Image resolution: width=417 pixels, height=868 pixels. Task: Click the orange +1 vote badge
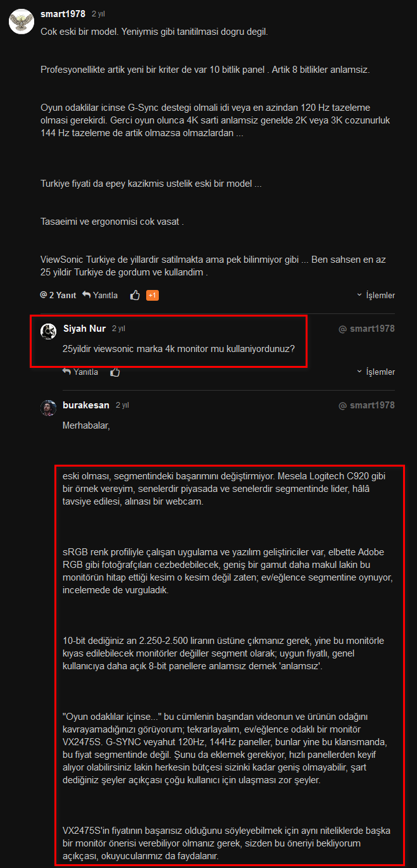152,295
